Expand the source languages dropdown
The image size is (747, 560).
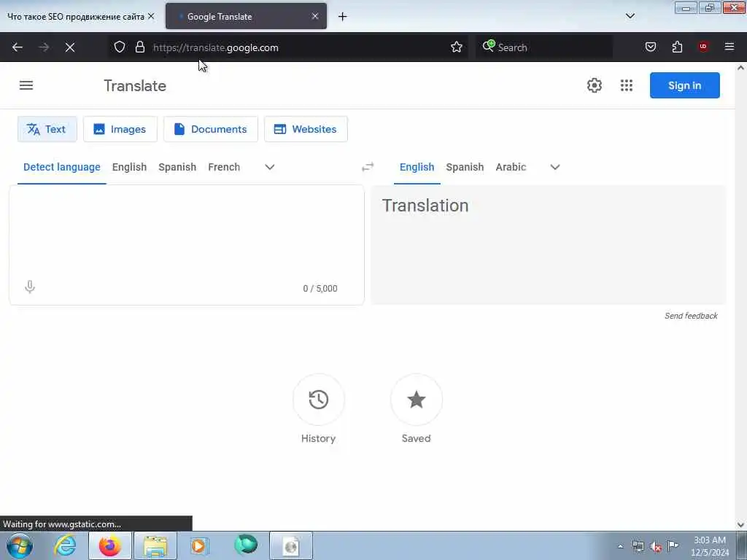coord(270,167)
